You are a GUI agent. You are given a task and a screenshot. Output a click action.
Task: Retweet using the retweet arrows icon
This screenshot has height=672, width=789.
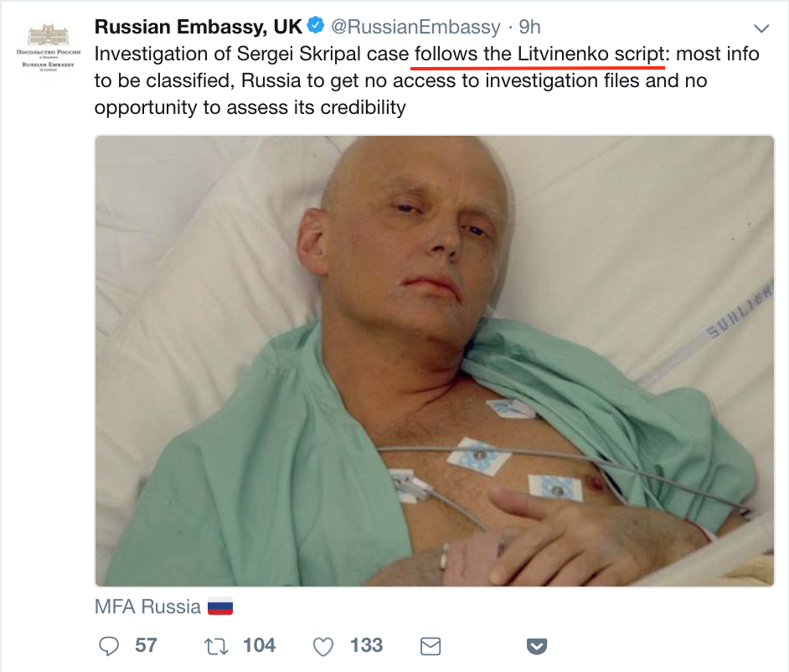(x=217, y=645)
